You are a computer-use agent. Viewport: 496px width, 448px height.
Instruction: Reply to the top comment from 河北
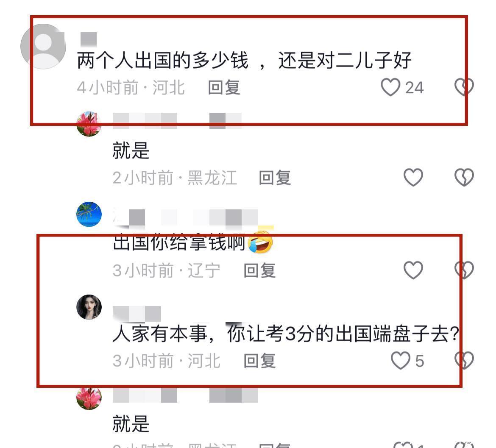(224, 88)
